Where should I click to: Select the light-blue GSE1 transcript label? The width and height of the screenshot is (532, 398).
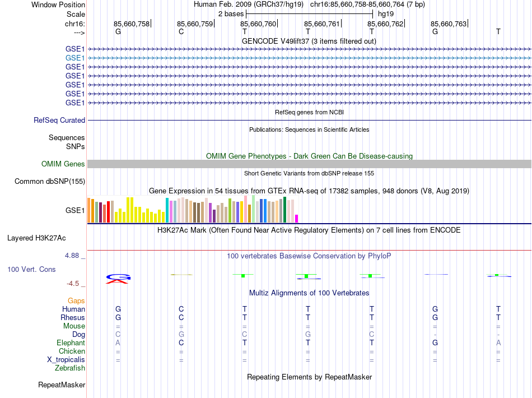[75, 58]
